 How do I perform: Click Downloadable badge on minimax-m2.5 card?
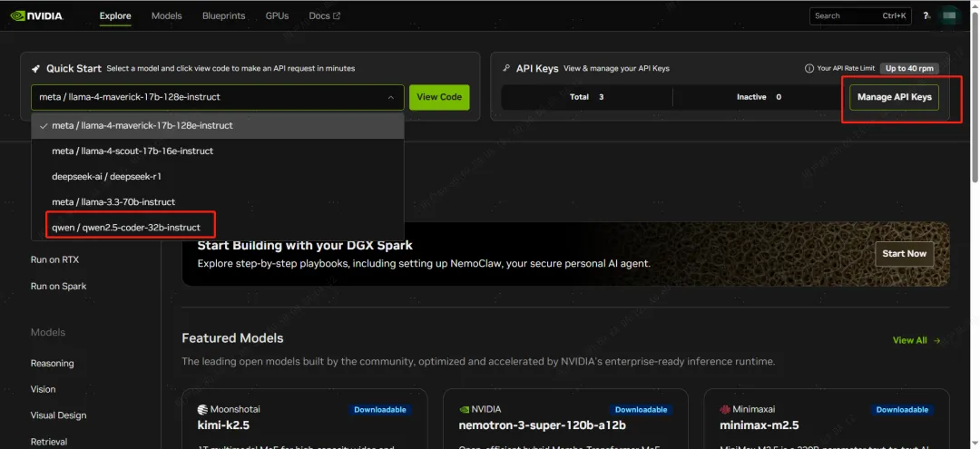click(903, 410)
